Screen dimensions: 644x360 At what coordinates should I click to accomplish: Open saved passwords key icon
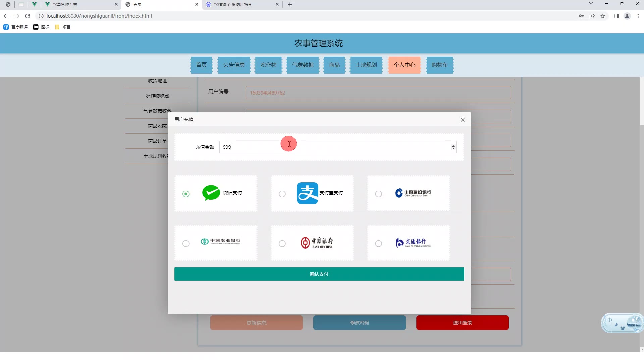pos(581,16)
